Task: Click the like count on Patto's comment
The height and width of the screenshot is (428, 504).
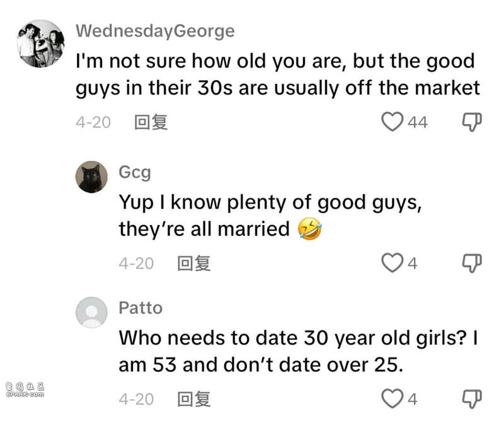Action: pyautogui.click(x=413, y=400)
